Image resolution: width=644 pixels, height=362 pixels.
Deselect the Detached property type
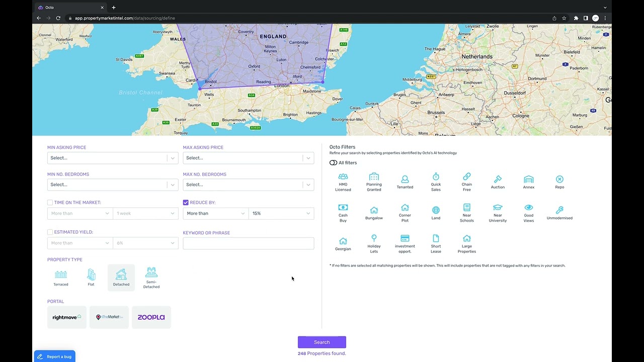[121, 278]
